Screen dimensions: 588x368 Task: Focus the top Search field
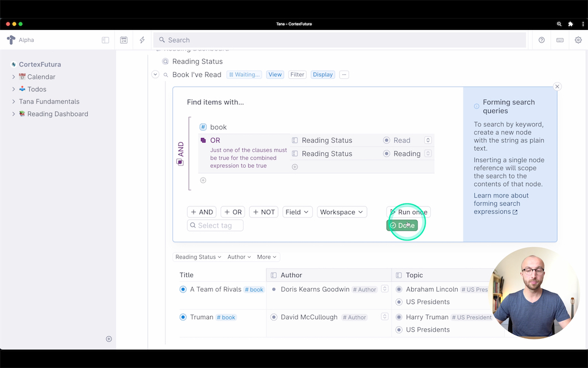[x=340, y=40]
